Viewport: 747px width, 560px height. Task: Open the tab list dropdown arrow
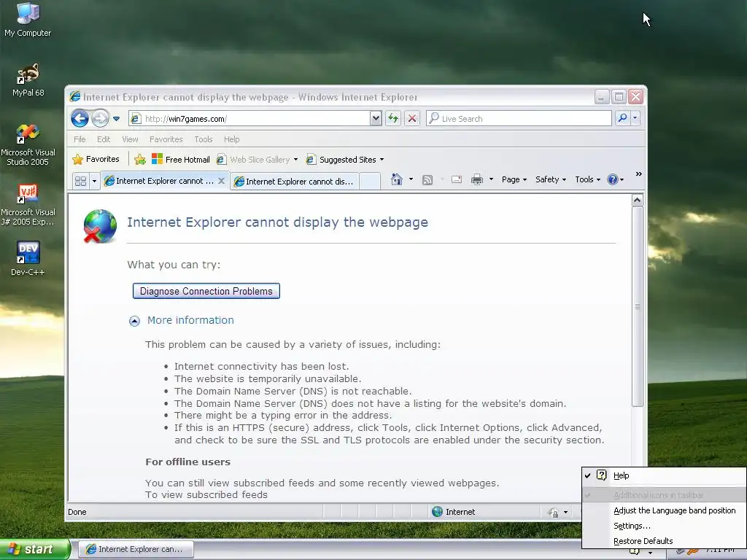(x=94, y=182)
